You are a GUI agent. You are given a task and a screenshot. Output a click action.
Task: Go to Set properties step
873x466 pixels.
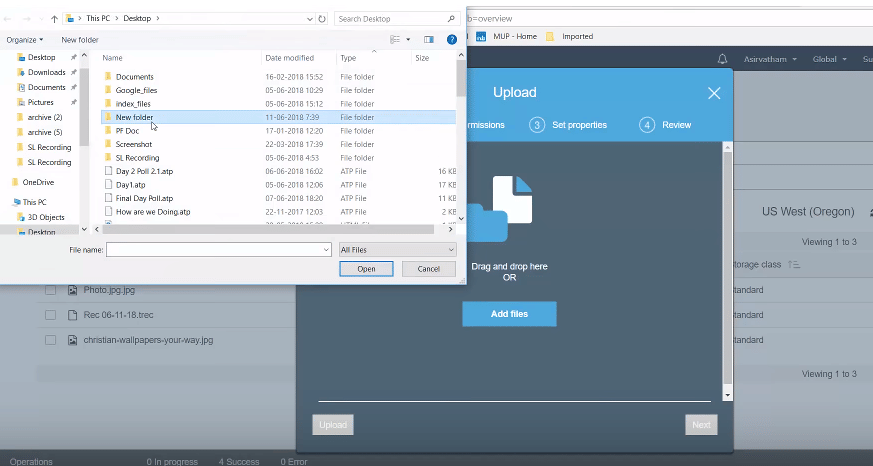click(x=568, y=125)
